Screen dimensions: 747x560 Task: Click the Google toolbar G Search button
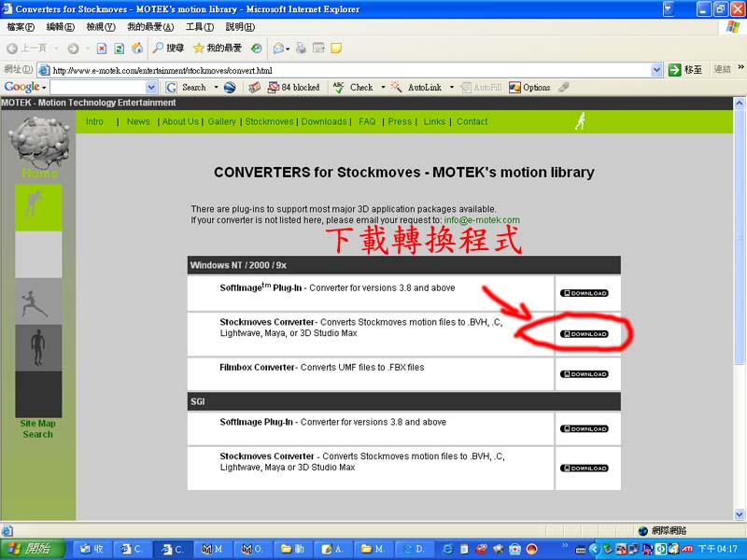click(x=186, y=88)
